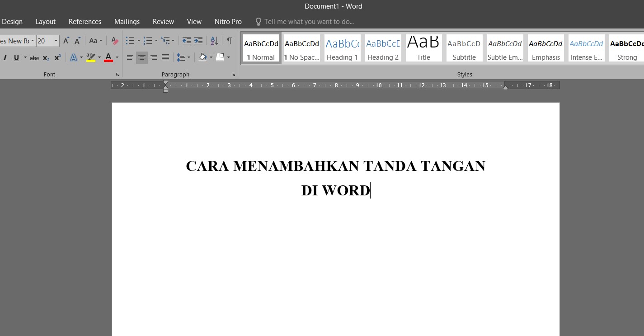Apply the Heading 2 style
Image resolution: width=644 pixels, height=336 pixels.
(x=383, y=48)
